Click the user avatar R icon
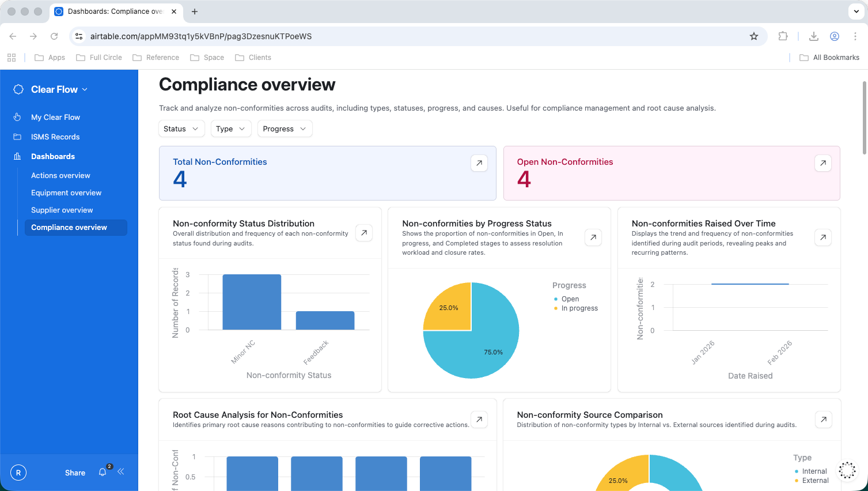868x491 pixels. tap(18, 473)
